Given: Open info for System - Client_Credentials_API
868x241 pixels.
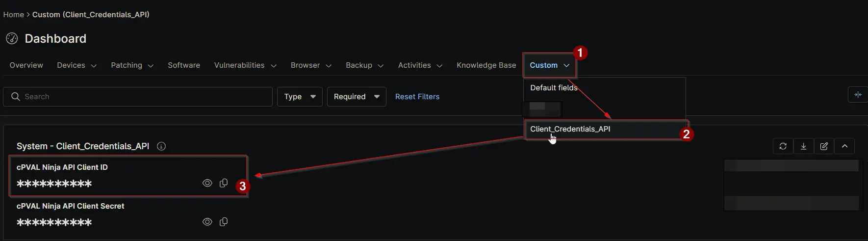Looking at the screenshot, I should pos(161,146).
